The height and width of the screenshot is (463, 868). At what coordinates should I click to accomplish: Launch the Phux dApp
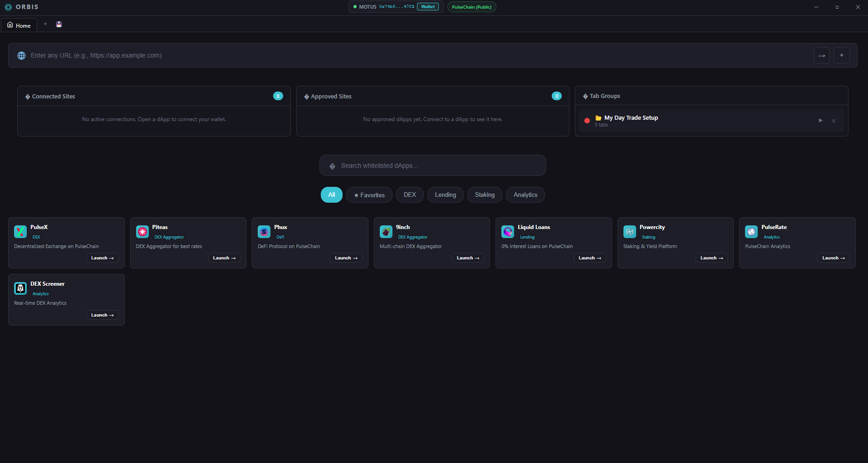(346, 258)
